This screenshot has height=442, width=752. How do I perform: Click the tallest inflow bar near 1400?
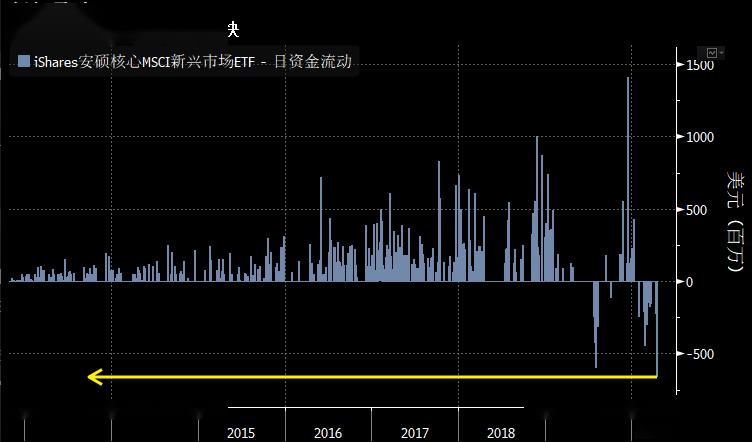[628, 179]
